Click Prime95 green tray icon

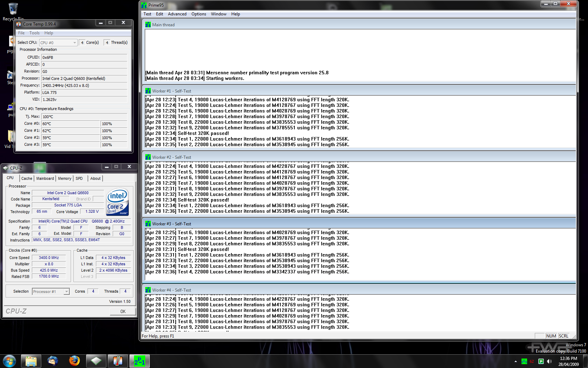click(x=524, y=361)
